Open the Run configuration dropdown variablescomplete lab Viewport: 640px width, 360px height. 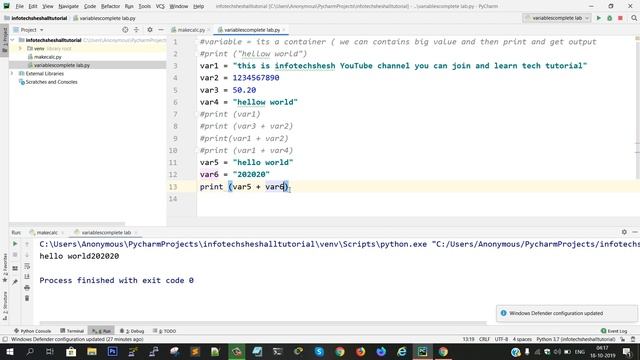[x=557, y=18]
